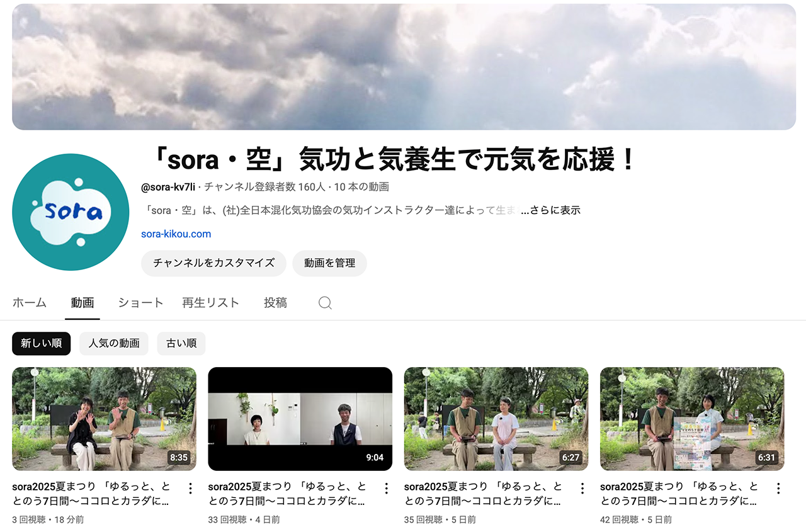Open channel search magnifier icon
Screen dimensions: 806x532
[325, 303]
